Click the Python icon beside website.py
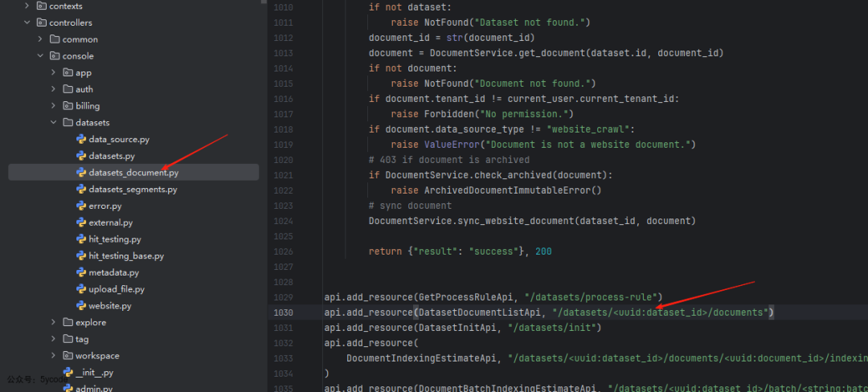 [x=81, y=306]
